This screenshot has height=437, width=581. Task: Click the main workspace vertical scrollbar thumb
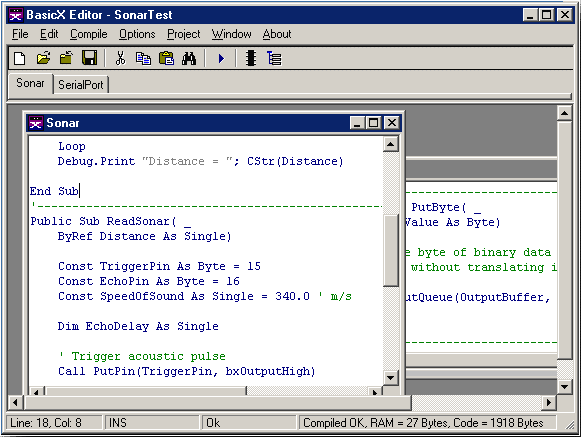[x=564, y=240]
